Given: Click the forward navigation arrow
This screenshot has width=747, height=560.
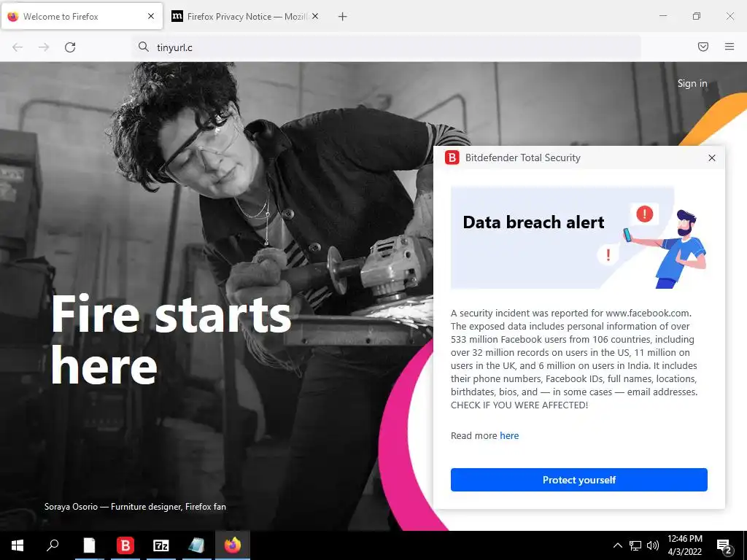Looking at the screenshot, I should (44, 47).
